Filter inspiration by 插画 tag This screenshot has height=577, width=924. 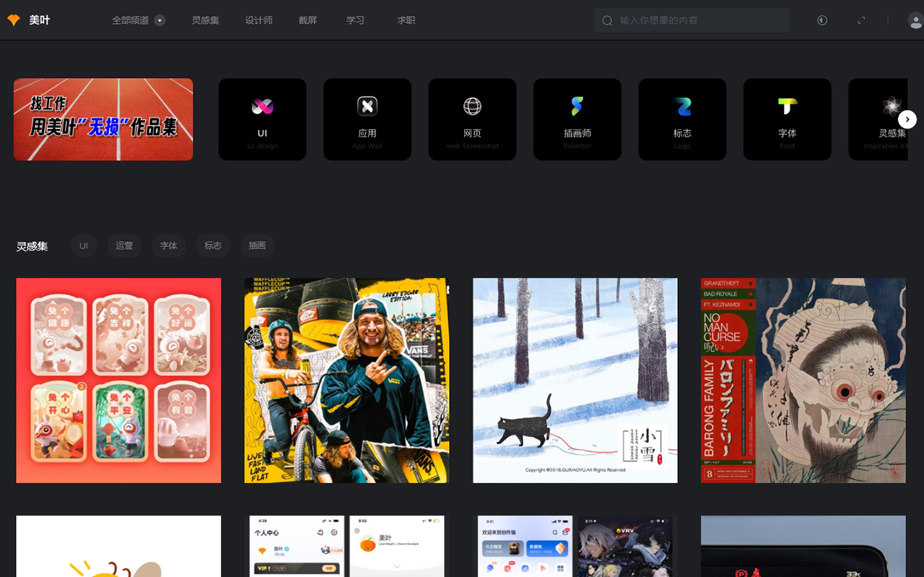point(257,246)
